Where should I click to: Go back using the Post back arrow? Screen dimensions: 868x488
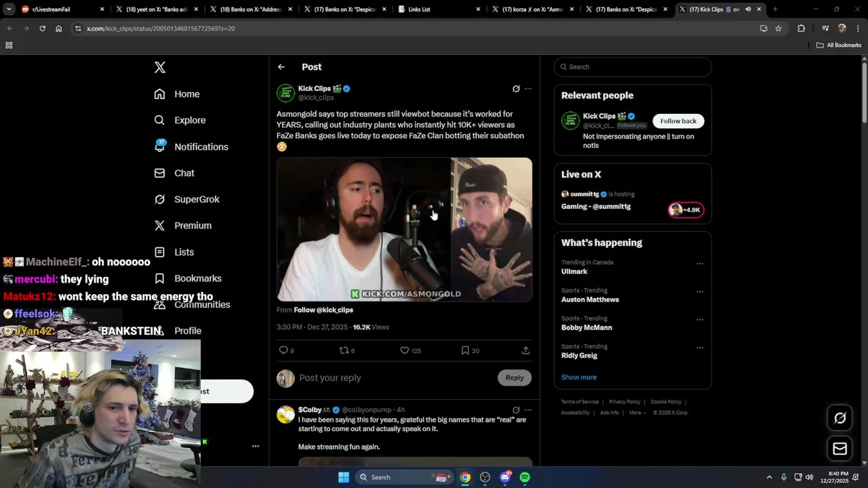[281, 67]
